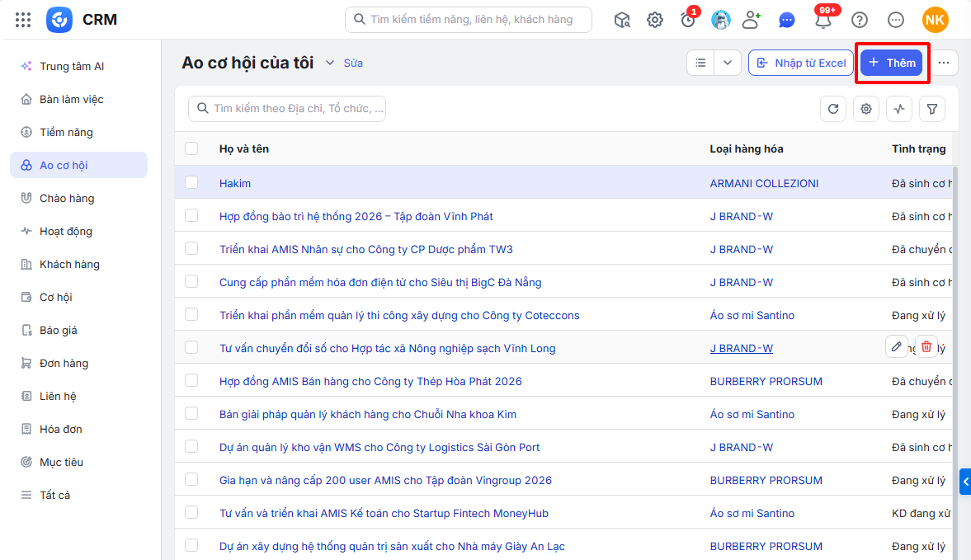
Task: Check the Hakim row checkbox
Action: point(191,182)
